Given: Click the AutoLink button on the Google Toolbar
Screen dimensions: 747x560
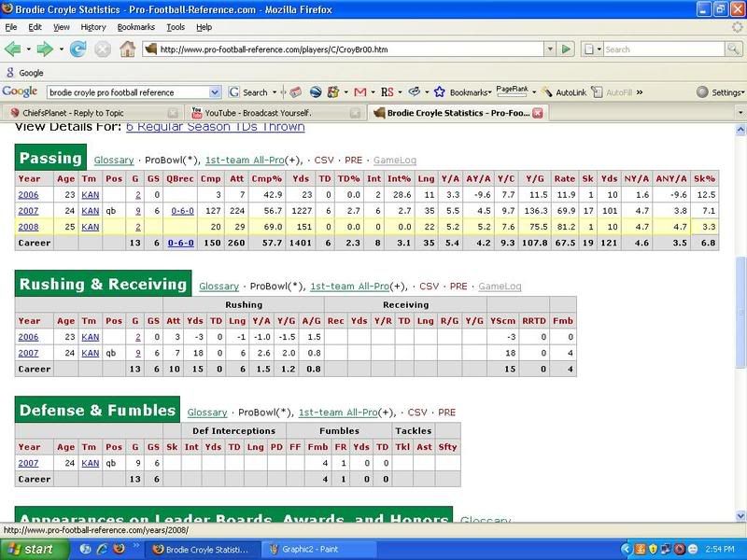Looking at the screenshot, I should (x=565, y=92).
